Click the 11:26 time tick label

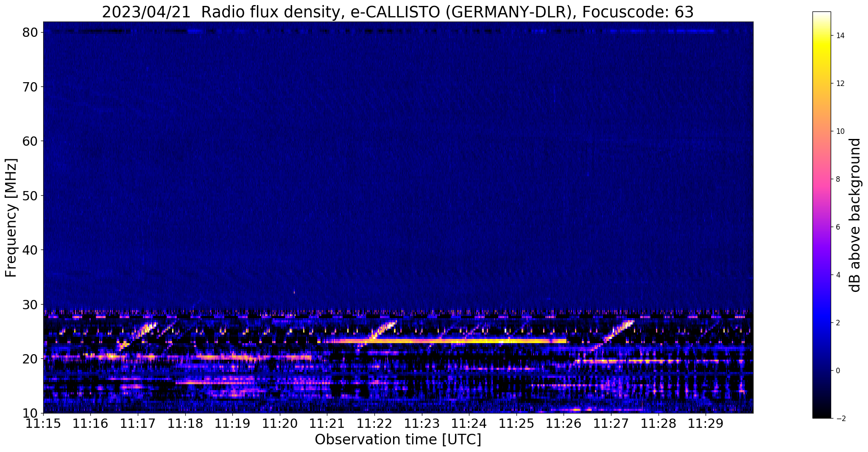click(x=564, y=423)
